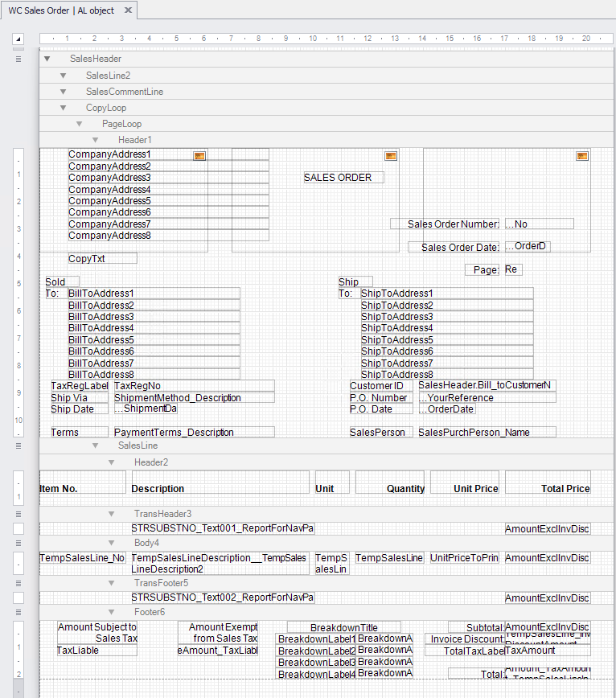Screen dimensions: 616x698
Task: Collapse the TransFooter5 section
Action: click(x=111, y=583)
